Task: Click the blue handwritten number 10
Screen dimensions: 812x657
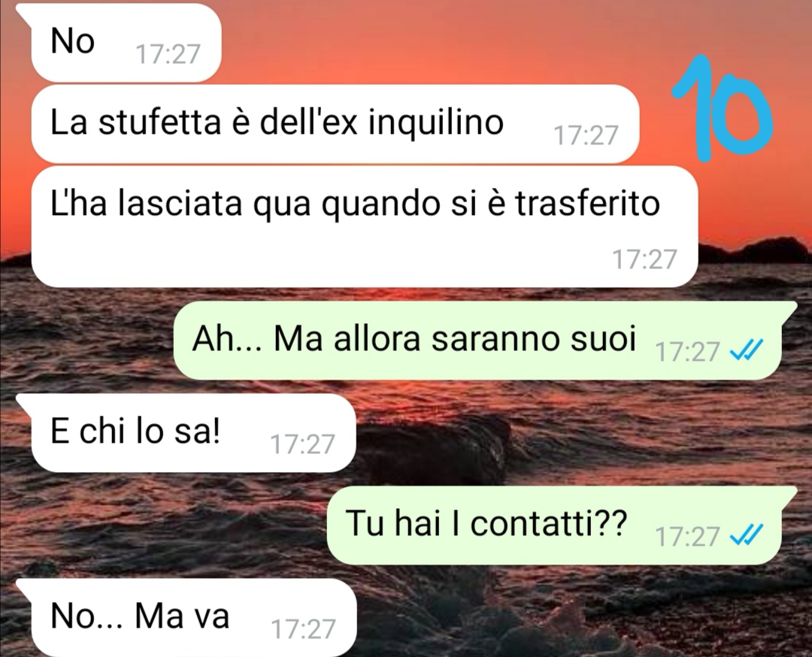Action: point(723,107)
